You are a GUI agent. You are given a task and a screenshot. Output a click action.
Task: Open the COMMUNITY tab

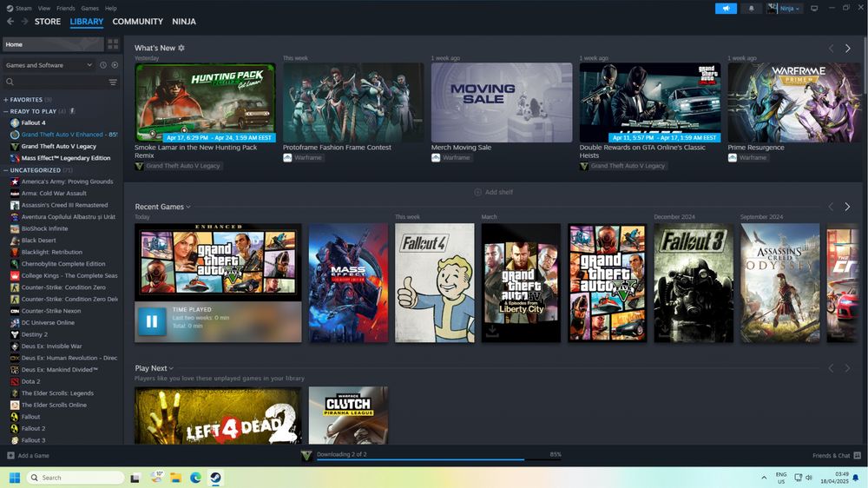(x=137, y=22)
